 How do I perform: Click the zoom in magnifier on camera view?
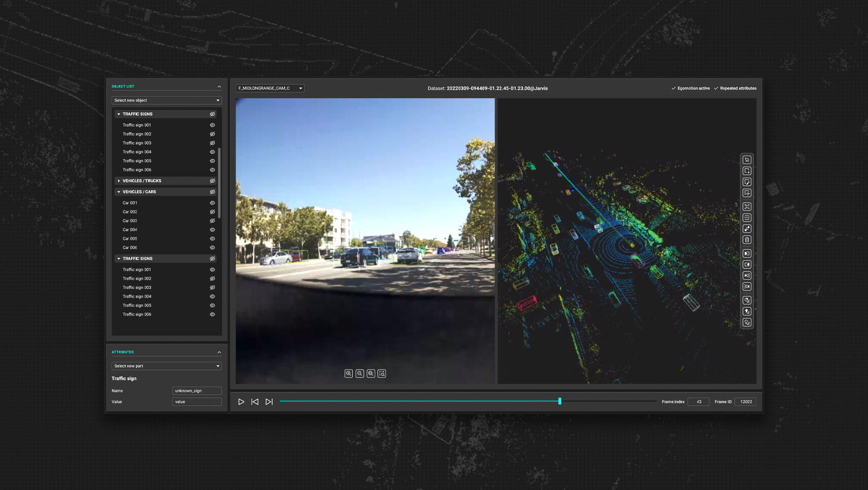coord(349,374)
